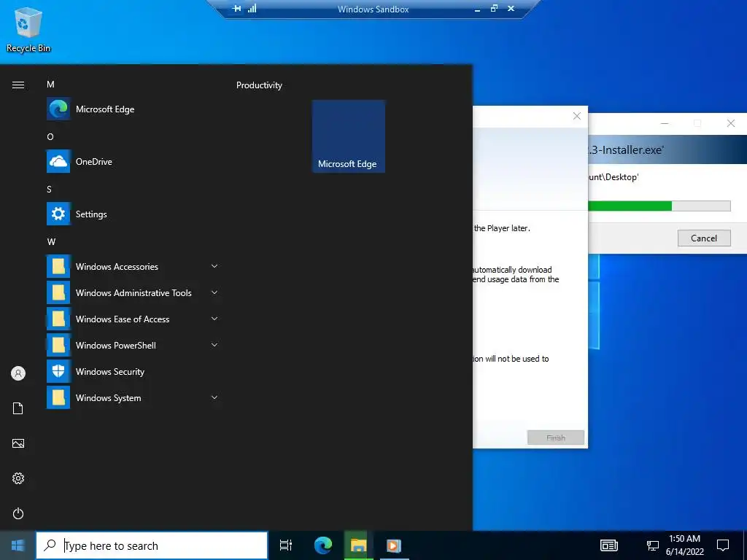Jump to letter S section header
The width and height of the screenshot is (747, 560).
(49, 190)
